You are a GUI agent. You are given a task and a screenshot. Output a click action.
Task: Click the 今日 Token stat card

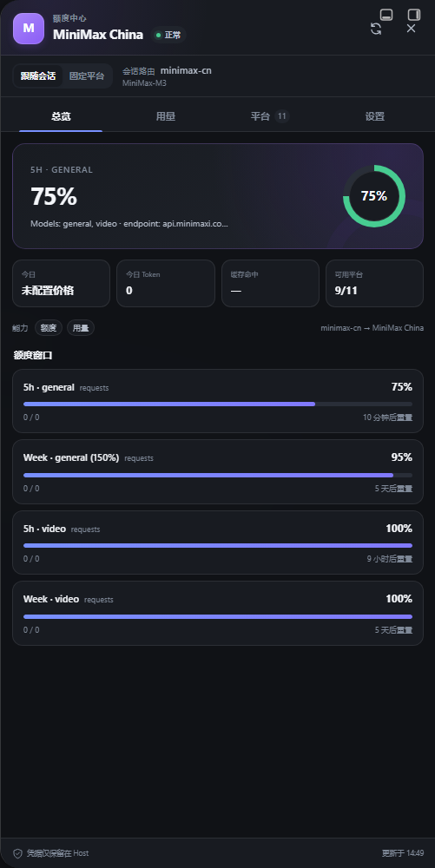pyautogui.click(x=166, y=284)
